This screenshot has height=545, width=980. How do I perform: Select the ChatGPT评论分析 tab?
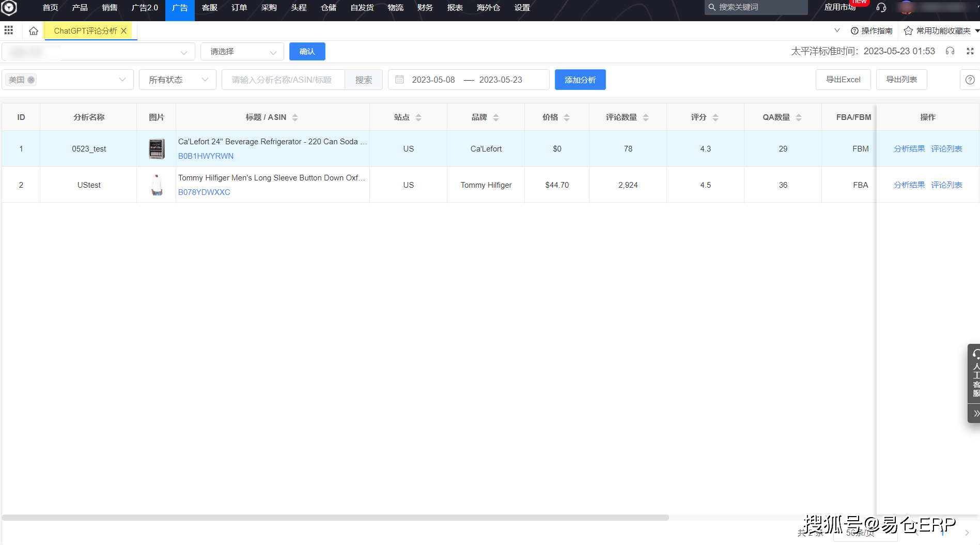pyautogui.click(x=86, y=31)
